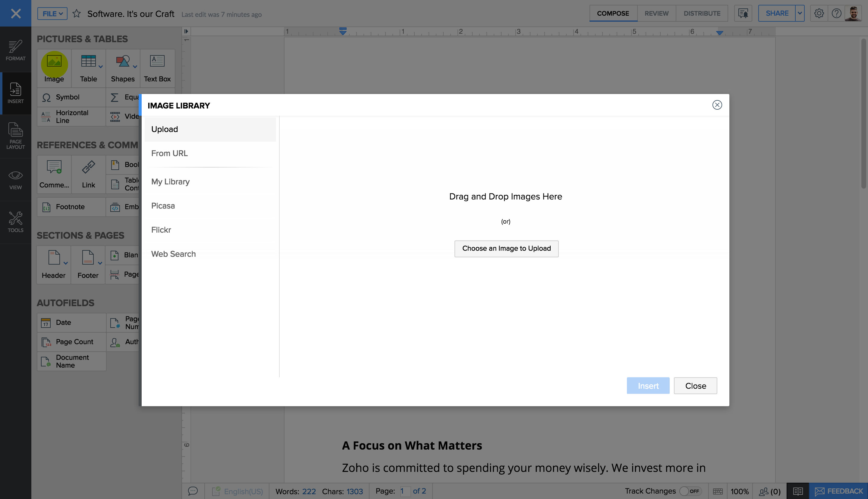Expand the Table options arrow
Image resolution: width=868 pixels, height=499 pixels.
click(101, 67)
